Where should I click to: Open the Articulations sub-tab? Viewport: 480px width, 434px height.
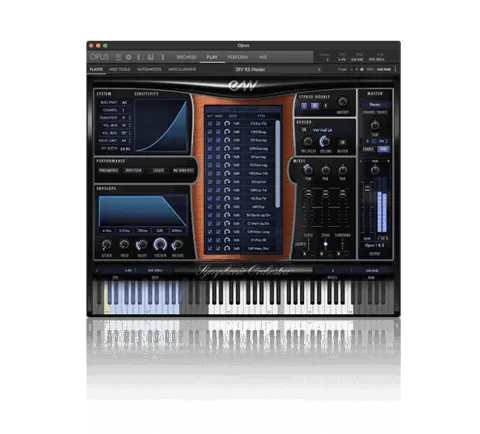[182, 69]
